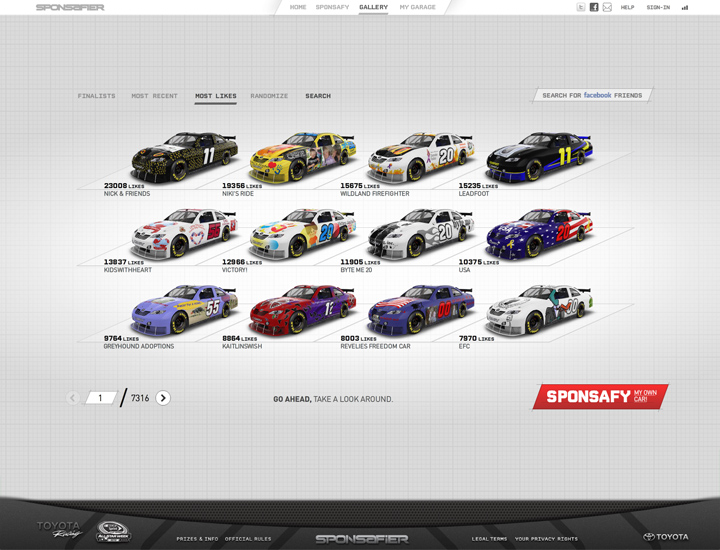Click the 'KIDSWITHHEART' caption
The width and height of the screenshot is (720, 550).
[128, 270]
